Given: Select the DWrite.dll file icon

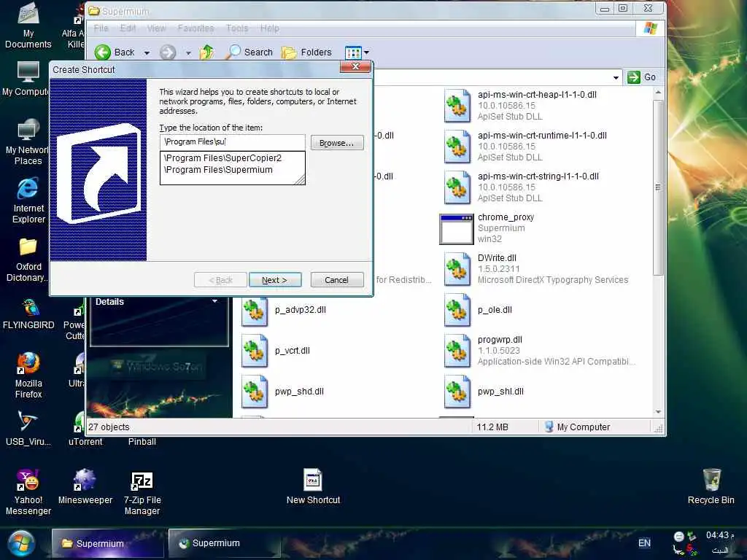Looking at the screenshot, I should (x=457, y=269).
